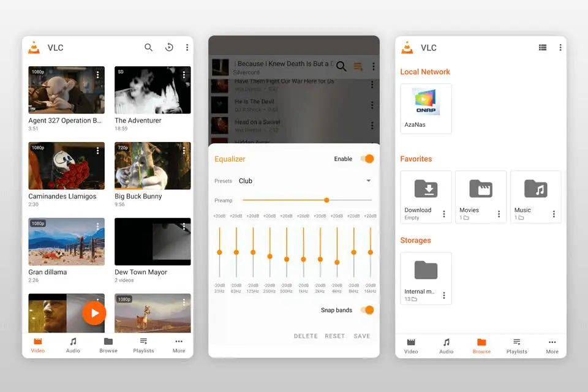Click the DELETE equalizer preset button
588x392 pixels.
click(x=306, y=336)
